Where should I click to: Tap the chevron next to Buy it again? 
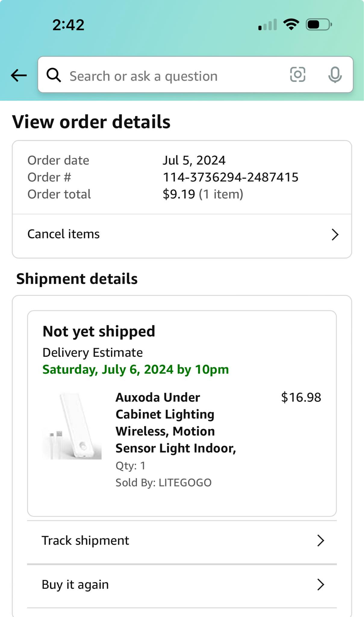[x=321, y=584]
